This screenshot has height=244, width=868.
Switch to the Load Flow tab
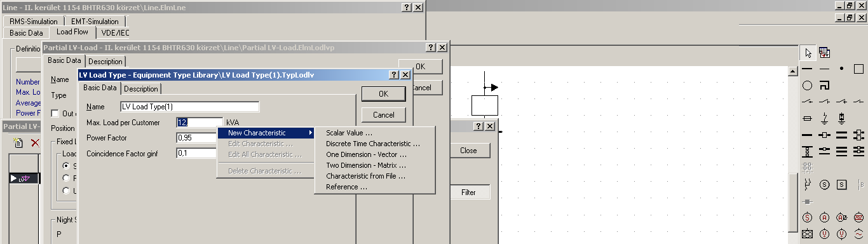point(72,32)
